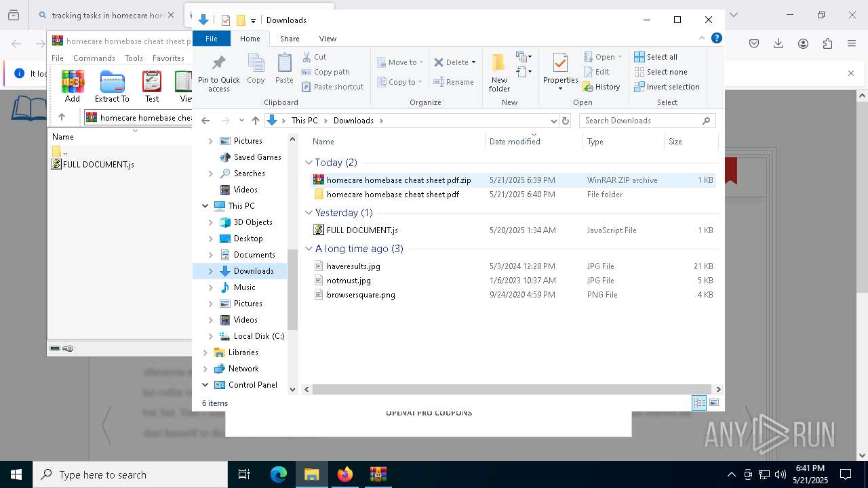Click the Search Downloads field
The image size is (868, 488).
(x=647, y=121)
